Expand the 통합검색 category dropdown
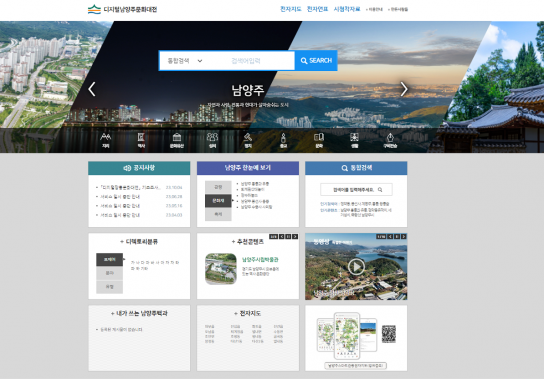544x379 pixels. [x=185, y=61]
